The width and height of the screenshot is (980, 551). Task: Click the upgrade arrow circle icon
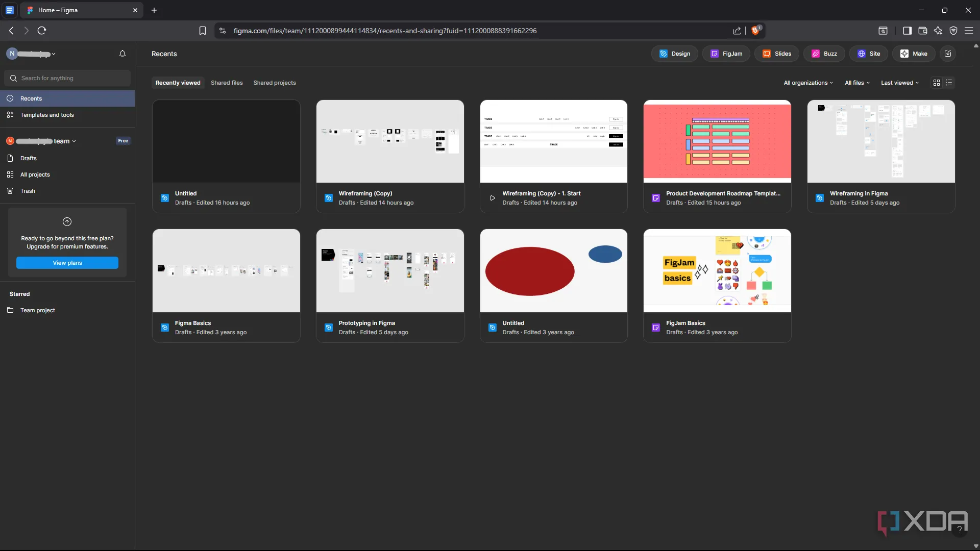click(67, 221)
